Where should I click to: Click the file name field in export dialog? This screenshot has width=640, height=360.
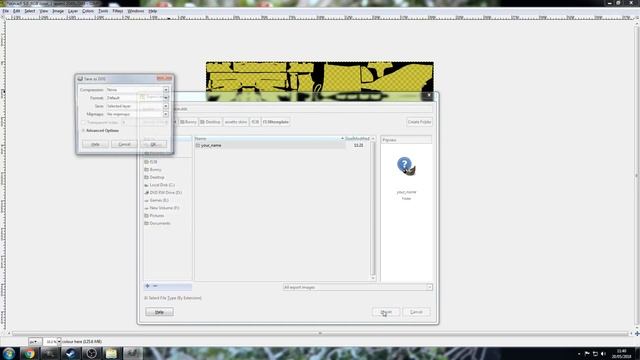click(302, 109)
